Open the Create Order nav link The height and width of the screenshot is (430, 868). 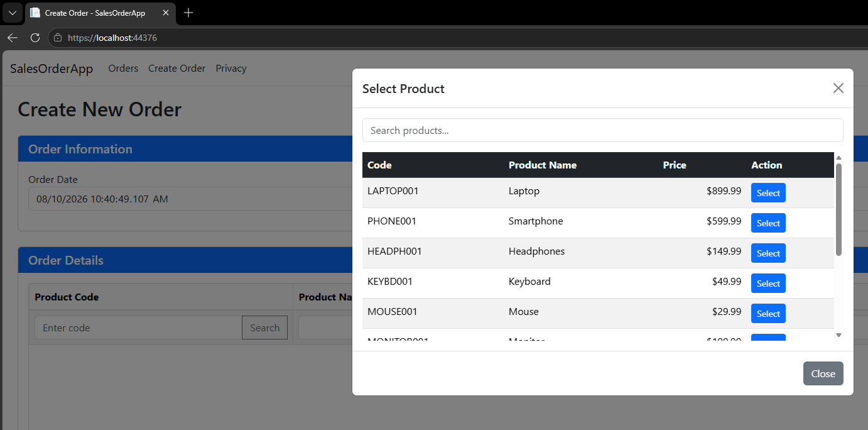coord(176,69)
